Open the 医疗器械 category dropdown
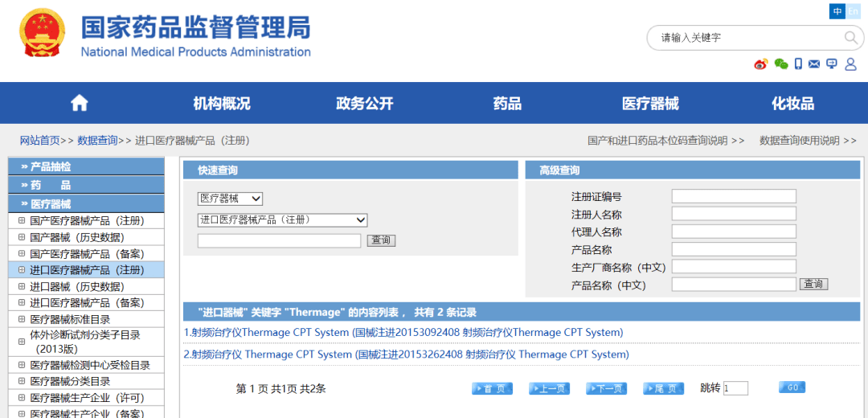The width and height of the screenshot is (868, 418). click(230, 199)
